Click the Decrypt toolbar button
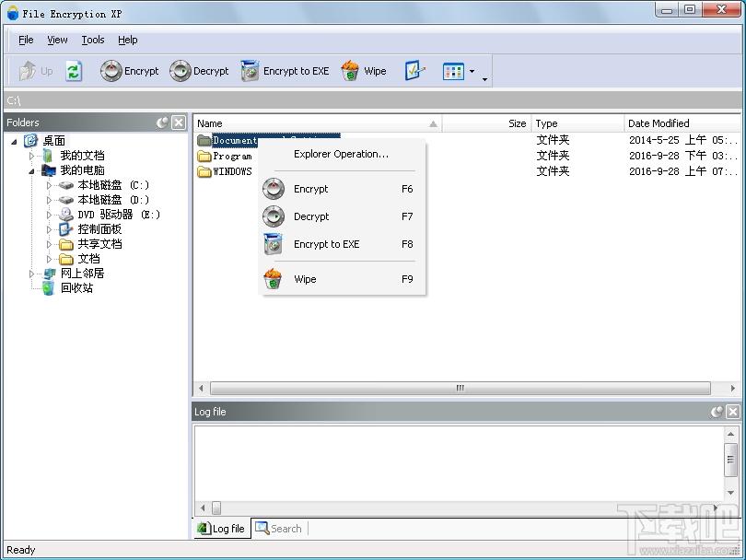This screenshot has width=746, height=560. pos(199,71)
